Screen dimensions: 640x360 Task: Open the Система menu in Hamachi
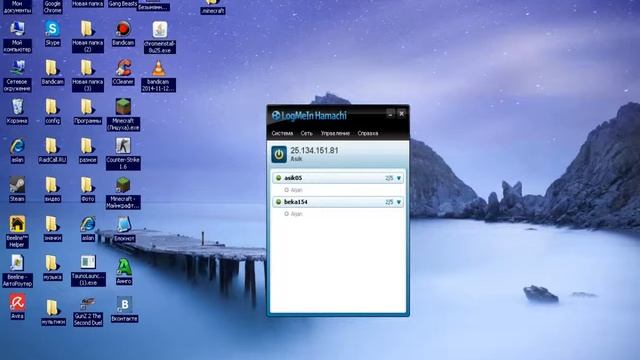click(x=282, y=133)
